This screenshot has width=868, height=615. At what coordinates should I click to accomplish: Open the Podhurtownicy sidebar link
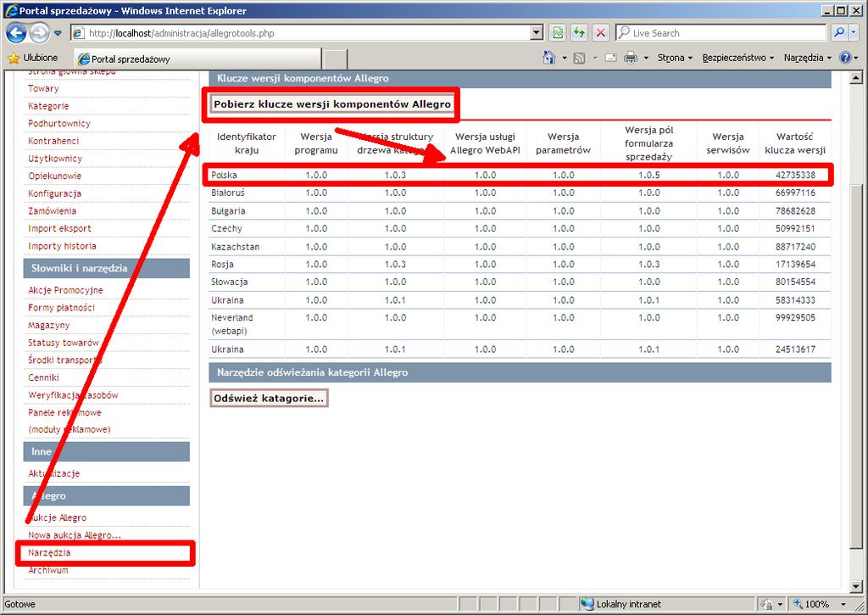(59, 124)
